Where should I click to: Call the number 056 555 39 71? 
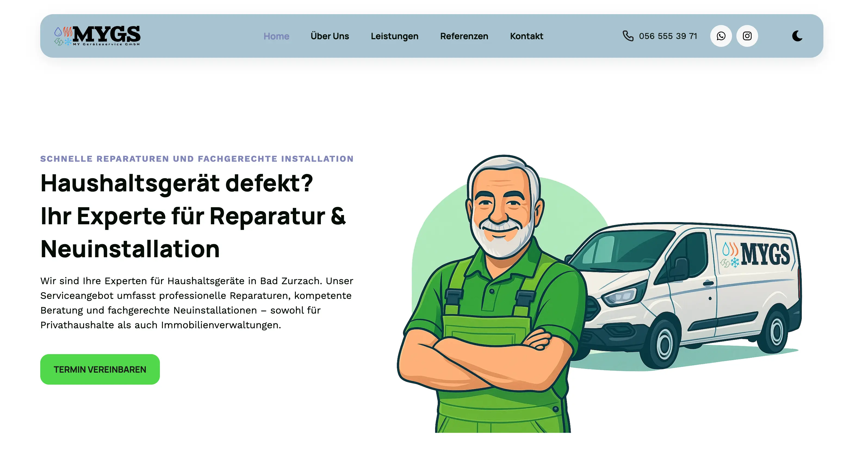click(x=668, y=36)
